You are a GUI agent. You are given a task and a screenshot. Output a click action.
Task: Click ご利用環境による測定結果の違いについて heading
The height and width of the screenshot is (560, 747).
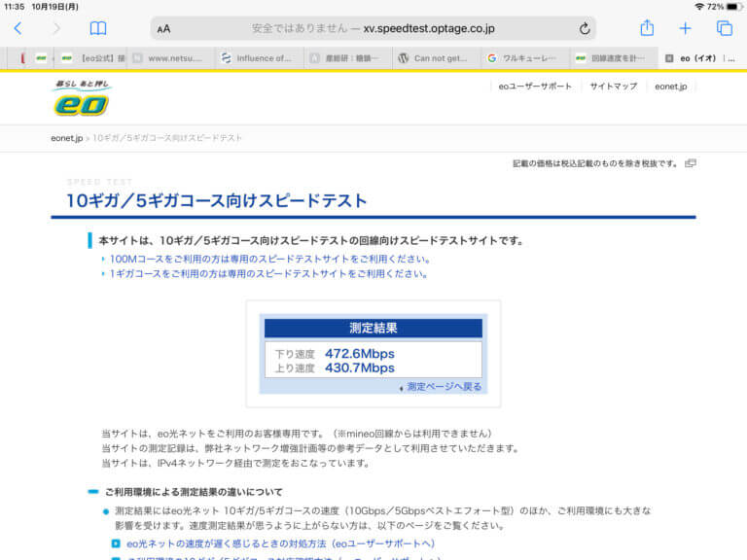[194, 492]
